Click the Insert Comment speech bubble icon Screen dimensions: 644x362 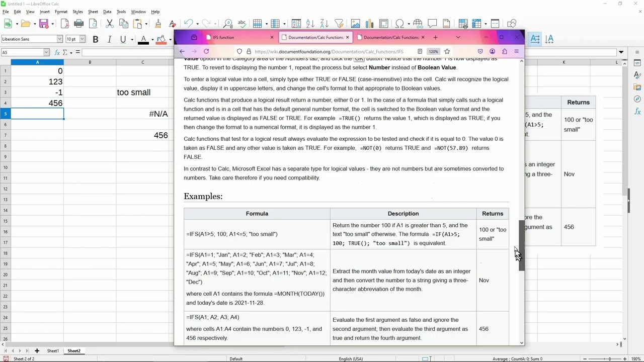[432, 24]
